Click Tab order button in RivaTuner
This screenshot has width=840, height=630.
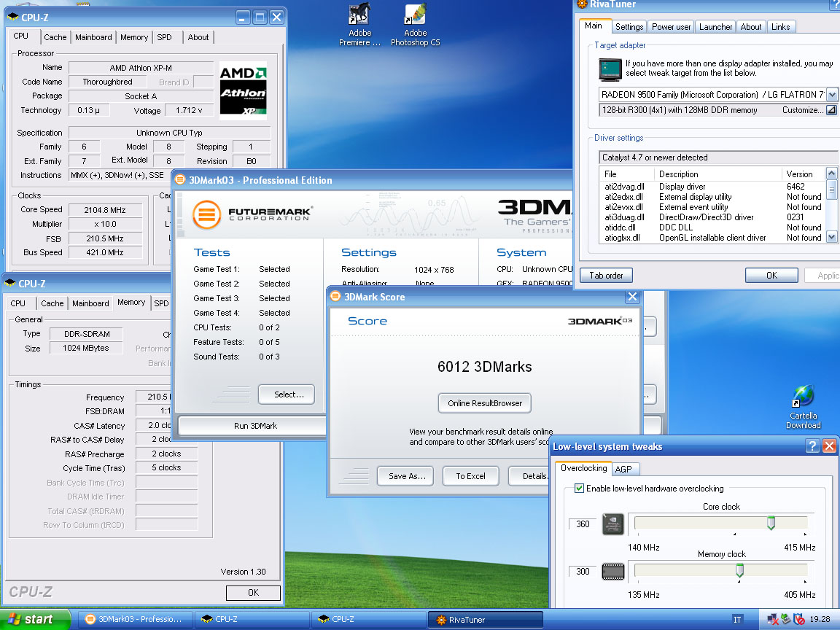pyautogui.click(x=606, y=276)
